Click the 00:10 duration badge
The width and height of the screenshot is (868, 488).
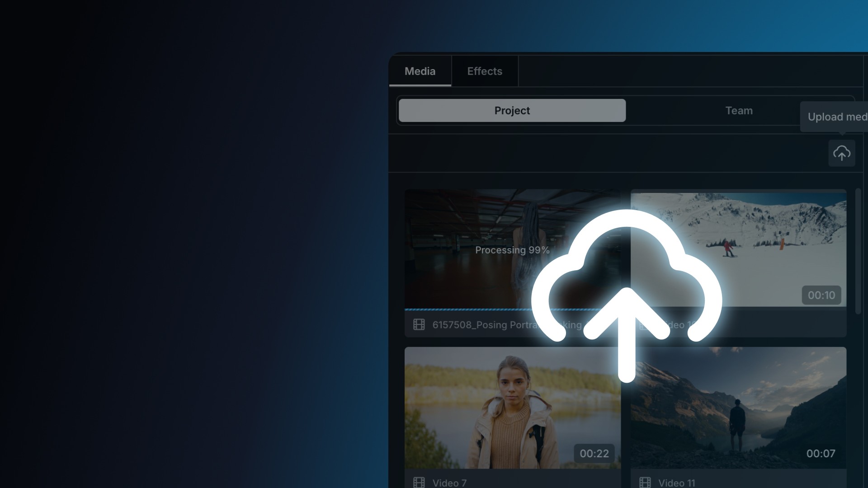821,295
